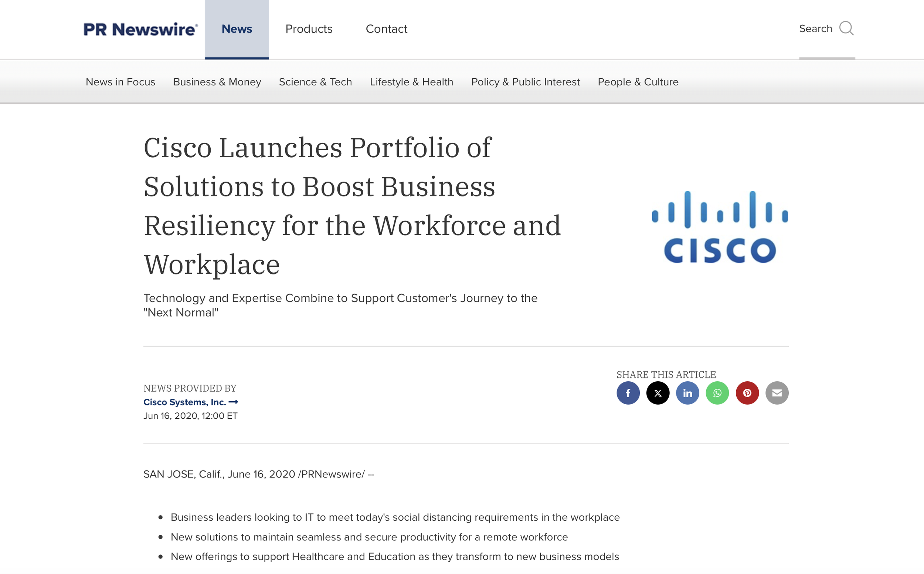924x574 pixels.
Task: Click bullet about remote workforce productivity
Action: point(369,537)
